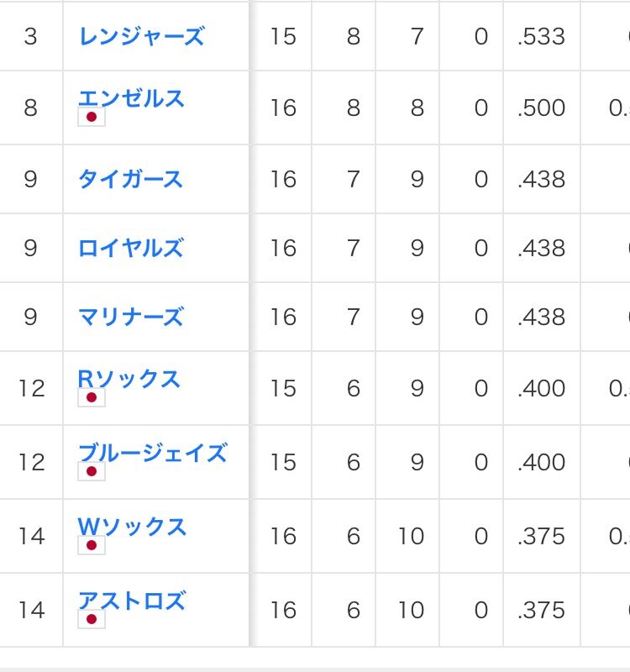Click Japan flag icon under ブルージェイズ
630x672 pixels.
pyautogui.click(x=92, y=471)
